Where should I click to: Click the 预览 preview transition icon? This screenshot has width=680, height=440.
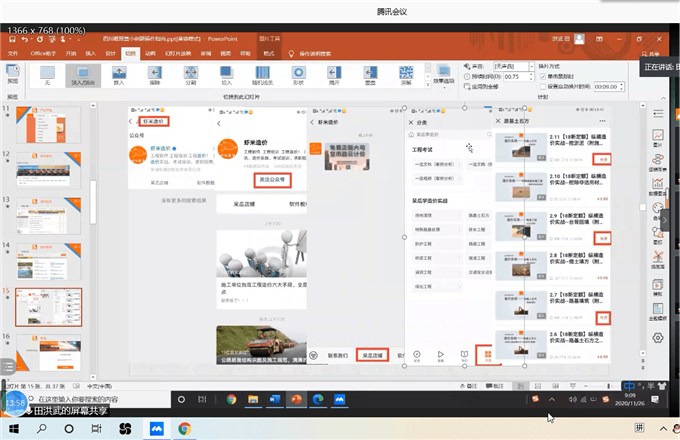point(13,74)
